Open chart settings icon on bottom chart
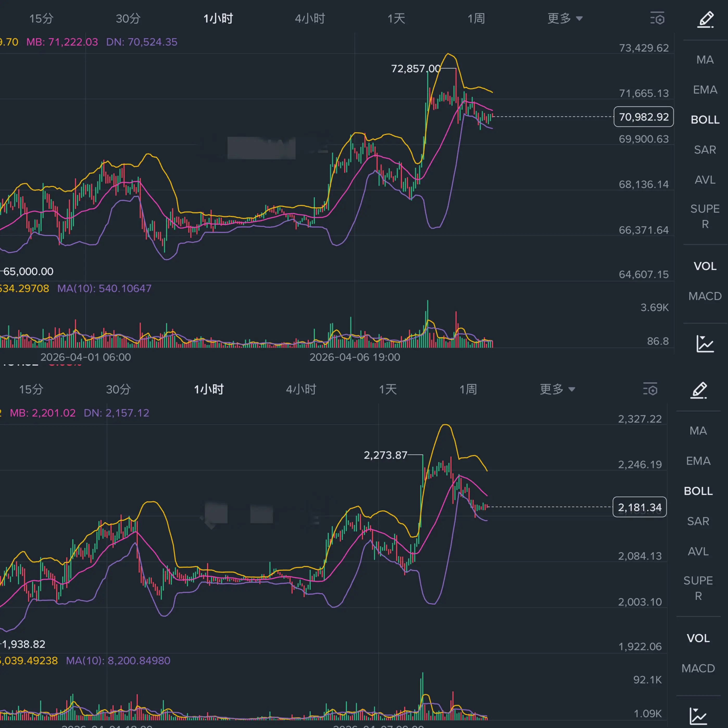 pos(650,389)
